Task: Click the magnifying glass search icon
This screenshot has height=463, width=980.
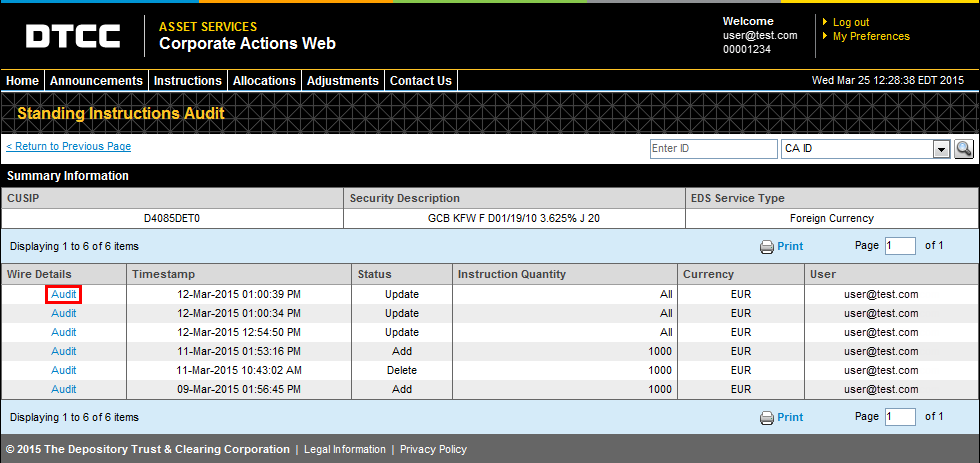Action: 964,149
